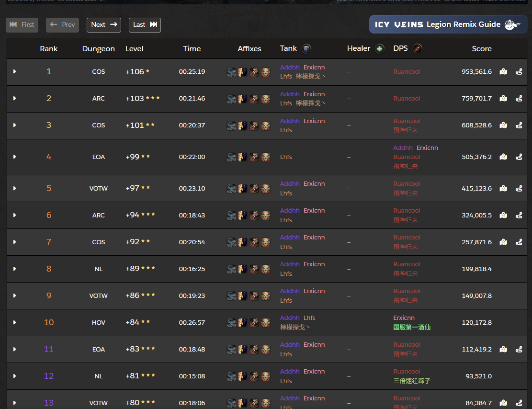Jump to the Last page
Image resolution: width=532 pixels, height=409 pixels.
click(x=145, y=25)
